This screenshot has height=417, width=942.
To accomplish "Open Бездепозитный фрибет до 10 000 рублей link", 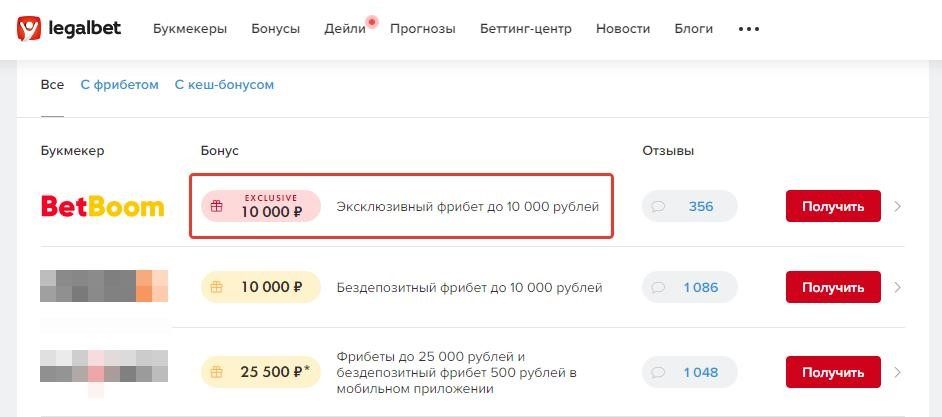I will (469, 288).
